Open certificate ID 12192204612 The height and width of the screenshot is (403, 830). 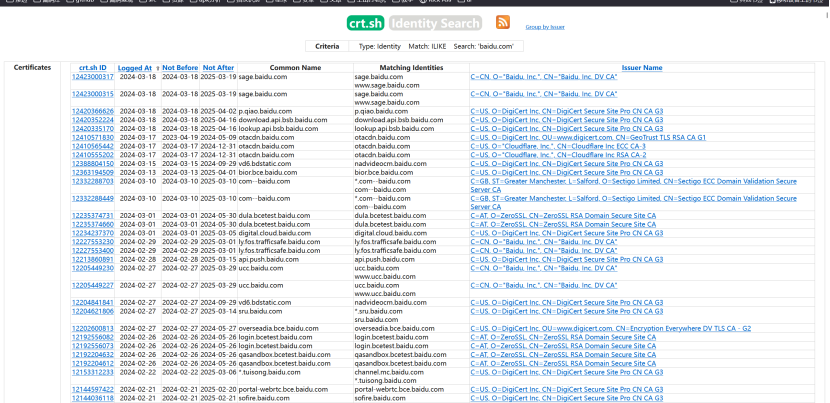coord(93,363)
